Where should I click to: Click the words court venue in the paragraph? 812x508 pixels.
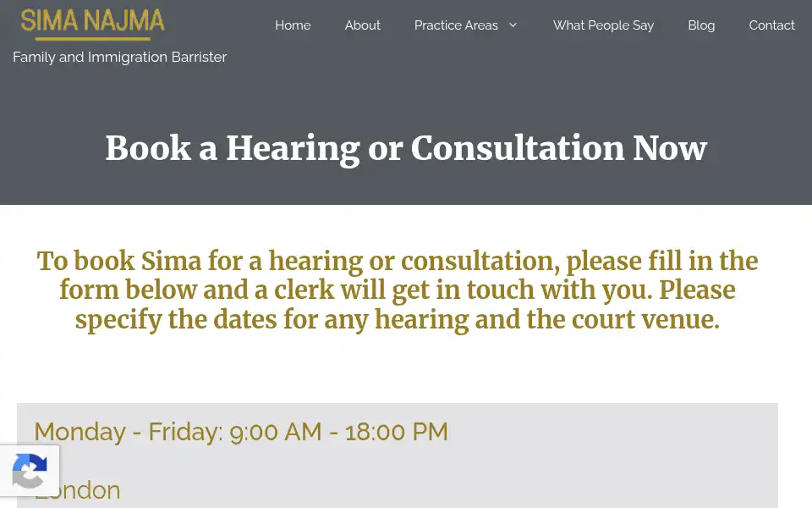coord(645,319)
